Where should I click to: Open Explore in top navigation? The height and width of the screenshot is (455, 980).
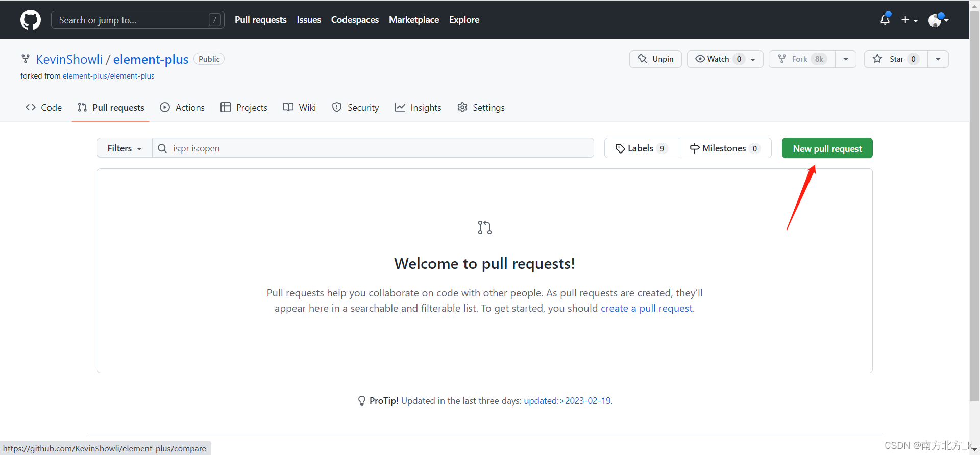(x=464, y=20)
